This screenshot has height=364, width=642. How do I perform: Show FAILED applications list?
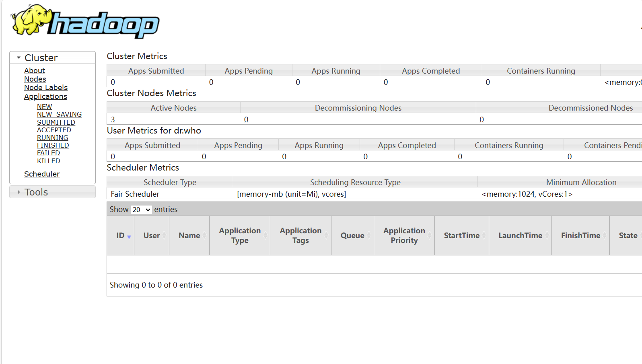point(48,153)
